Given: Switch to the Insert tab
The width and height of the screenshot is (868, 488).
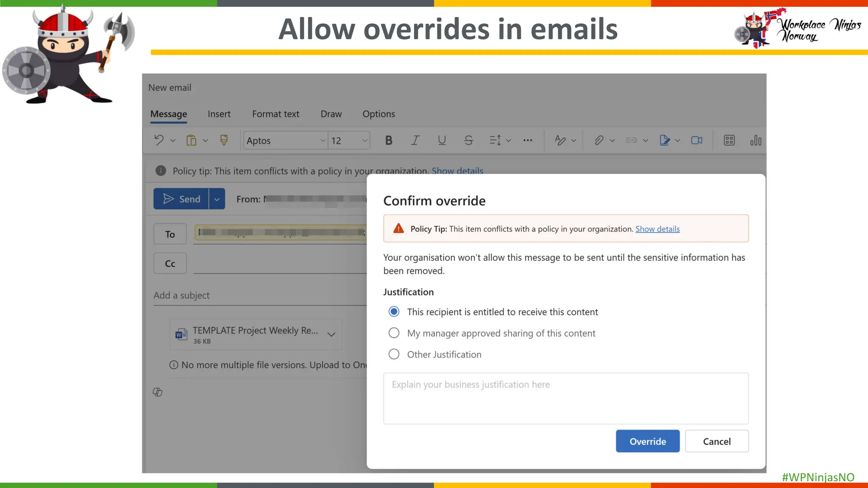Looking at the screenshot, I should point(219,114).
